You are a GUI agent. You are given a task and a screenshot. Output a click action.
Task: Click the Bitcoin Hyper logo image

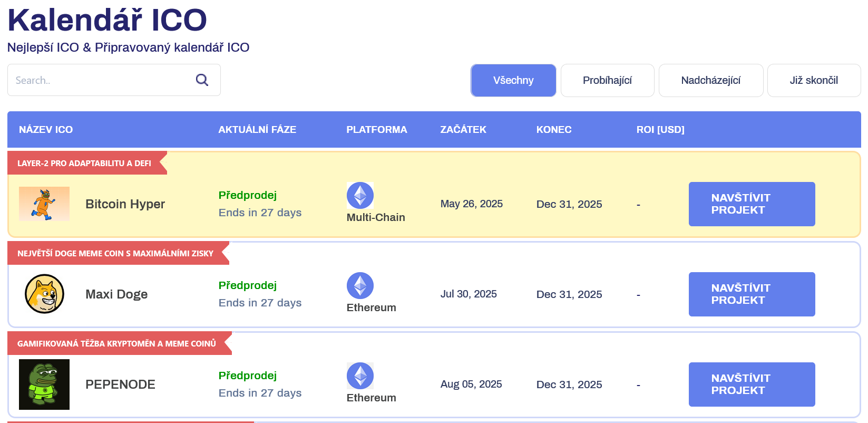pos(44,204)
